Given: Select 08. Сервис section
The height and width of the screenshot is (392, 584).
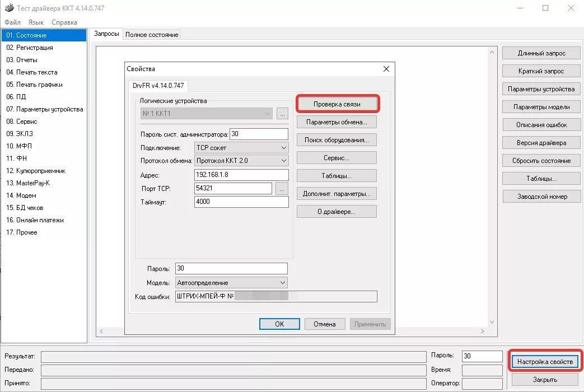Looking at the screenshot, I should point(44,122).
